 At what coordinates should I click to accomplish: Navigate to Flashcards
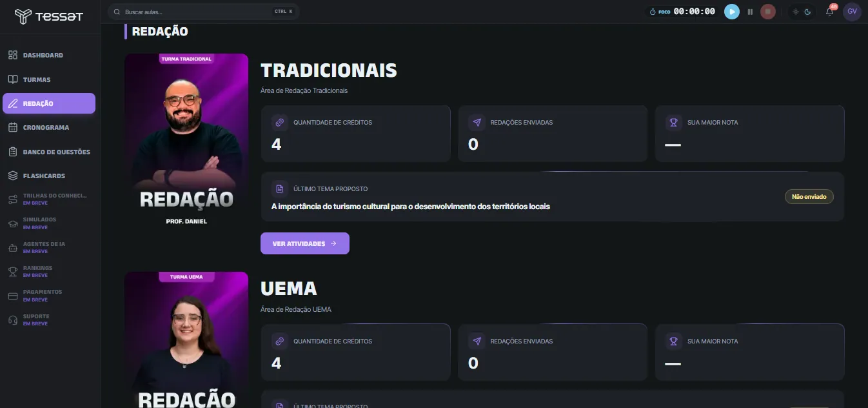tap(49, 176)
